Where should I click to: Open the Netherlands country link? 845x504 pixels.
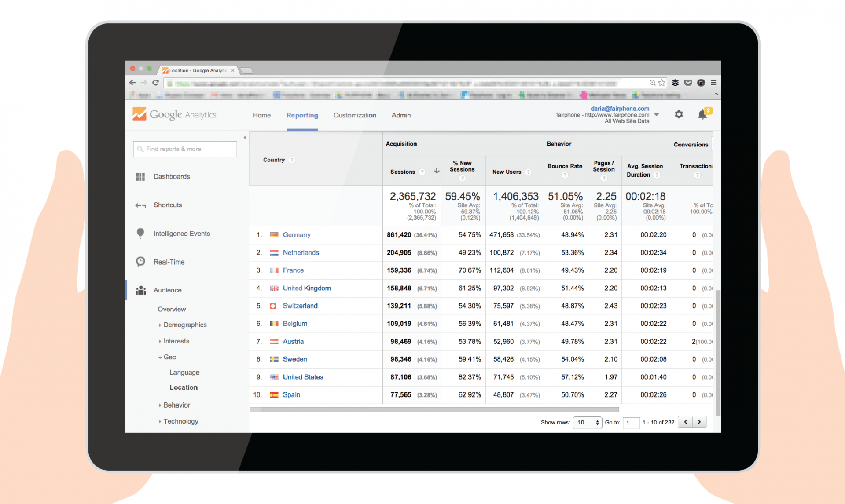[301, 252]
